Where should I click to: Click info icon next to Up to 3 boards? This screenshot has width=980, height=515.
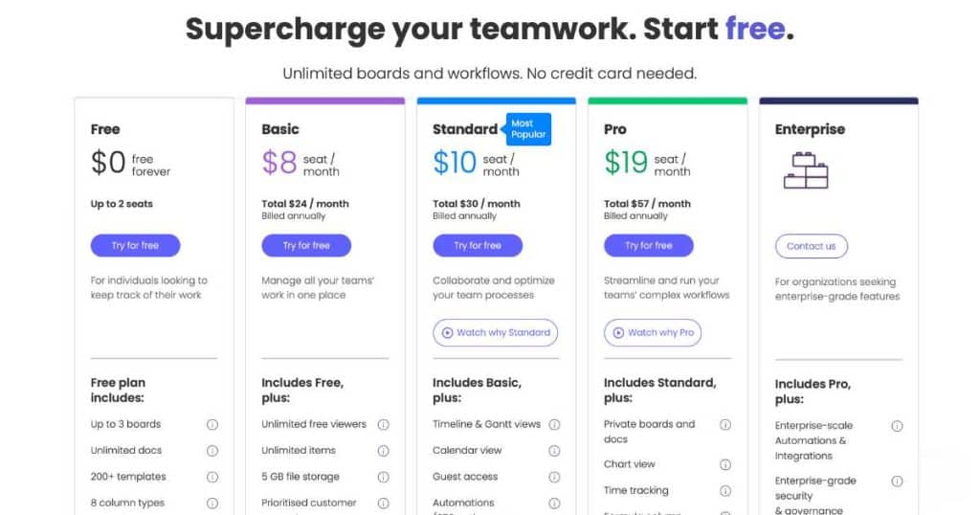[x=212, y=424]
